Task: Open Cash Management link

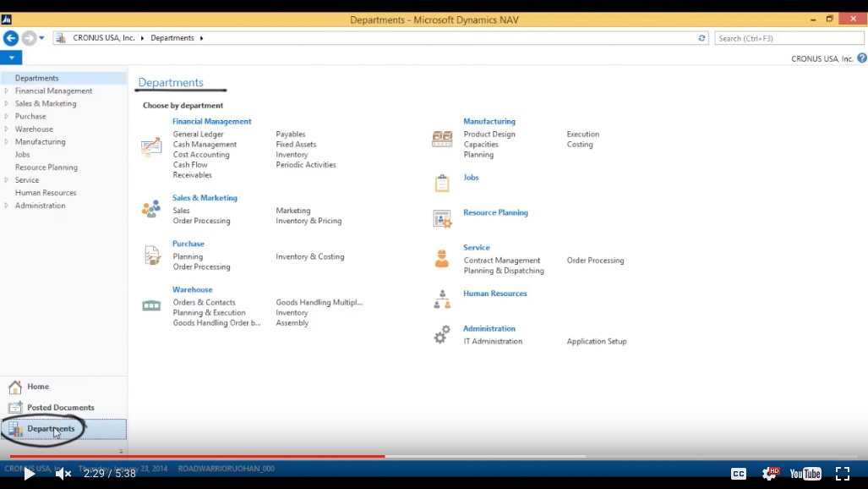Action: point(205,144)
